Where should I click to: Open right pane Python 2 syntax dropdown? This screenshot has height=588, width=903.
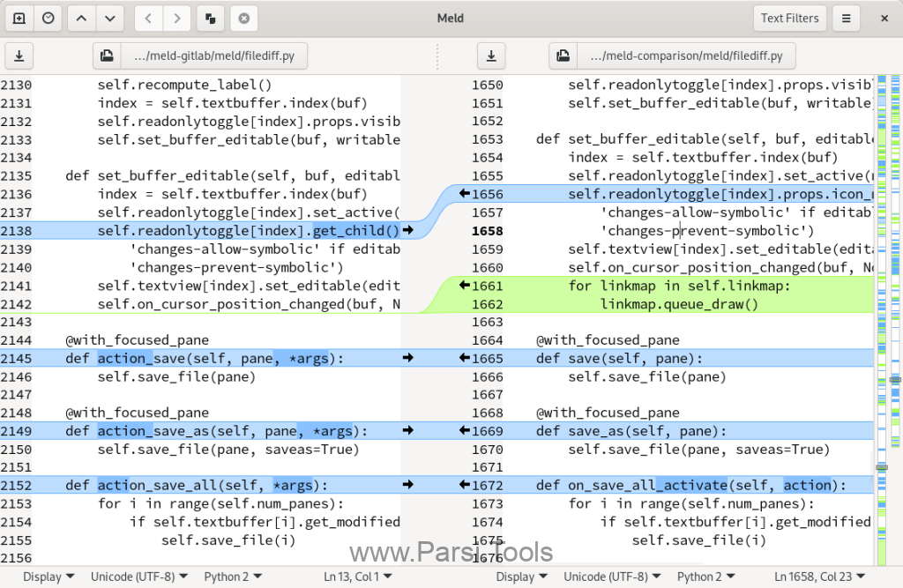(x=706, y=577)
